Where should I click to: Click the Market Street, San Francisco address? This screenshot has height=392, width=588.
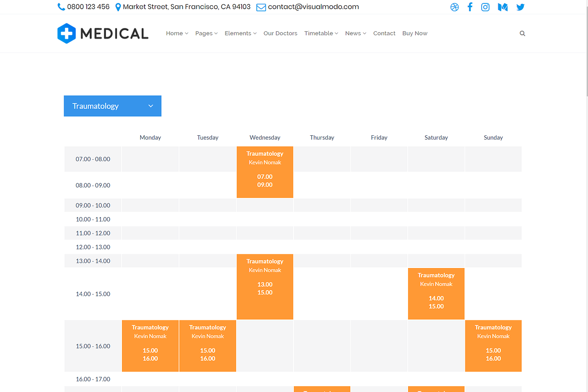tap(187, 7)
